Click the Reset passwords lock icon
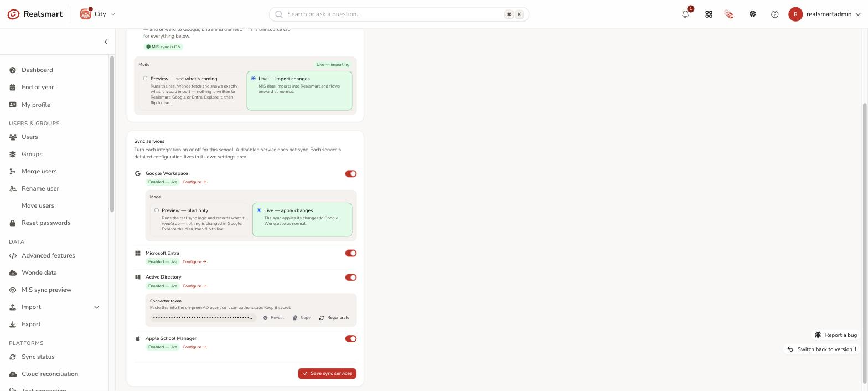This screenshot has width=868, height=391. pyautogui.click(x=13, y=223)
